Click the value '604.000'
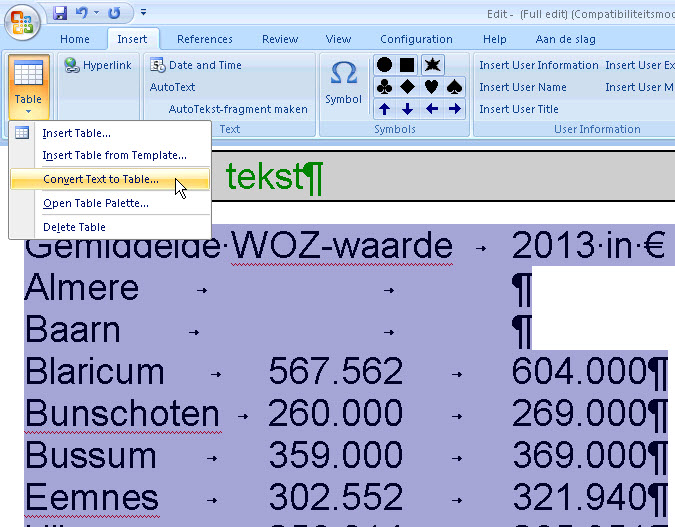This screenshot has width=675, height=527. 579,371
